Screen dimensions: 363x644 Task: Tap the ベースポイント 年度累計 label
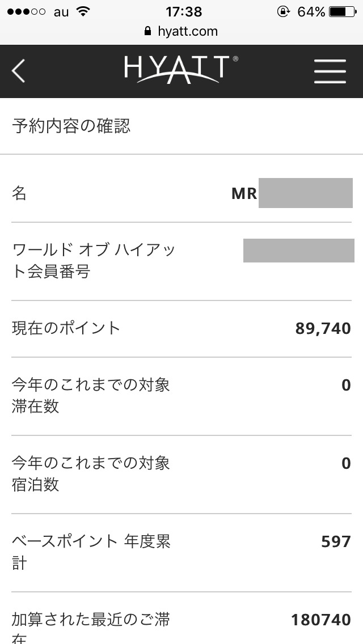click(91, 552)
